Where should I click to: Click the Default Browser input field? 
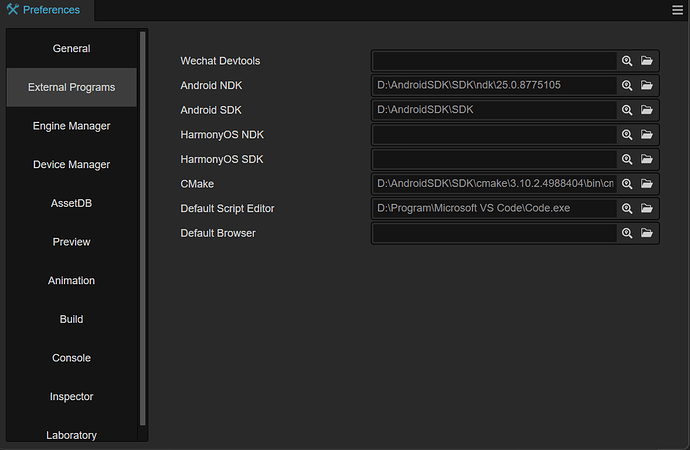click(x=494, y=233)
